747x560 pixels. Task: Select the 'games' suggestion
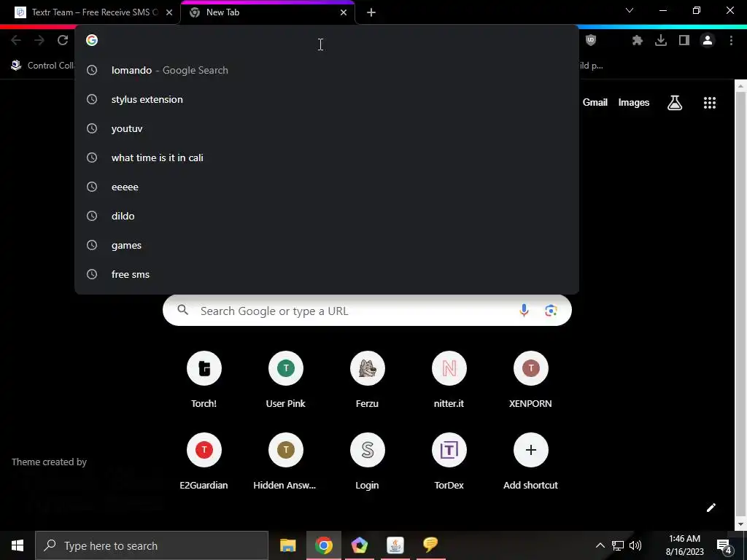point(327,245)
